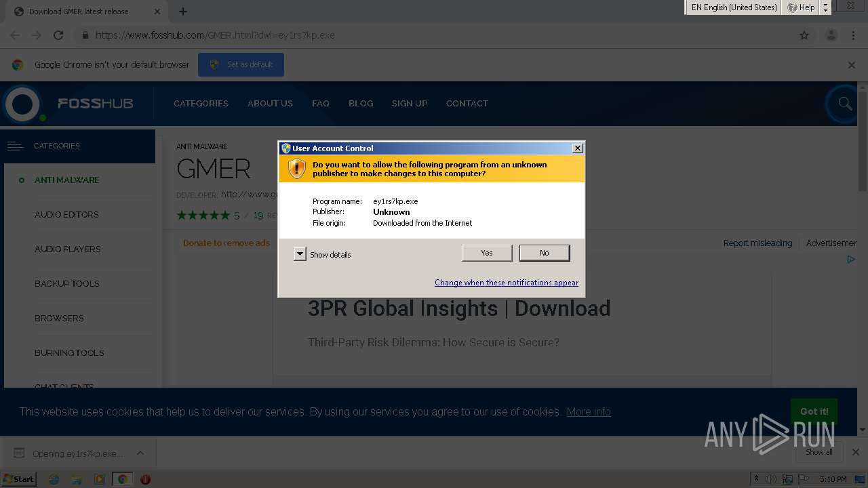This screenshot has height=488, width=868.
Task: Select BROWSERS category in sidebar
Action: click(59, 319)
